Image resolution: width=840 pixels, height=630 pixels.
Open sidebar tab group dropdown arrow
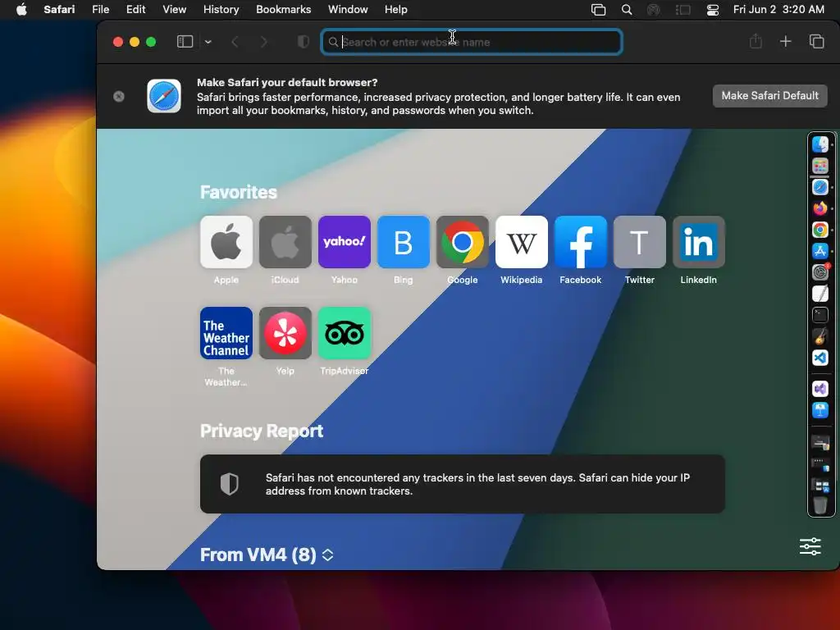point(208,42)
